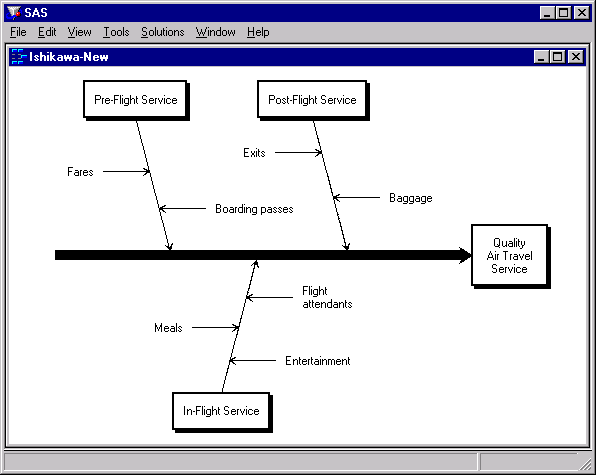Select the Quality Air Travel Service box
Image resolution: width=596 pixels, height=475 pixels.
tap(510, 256)
